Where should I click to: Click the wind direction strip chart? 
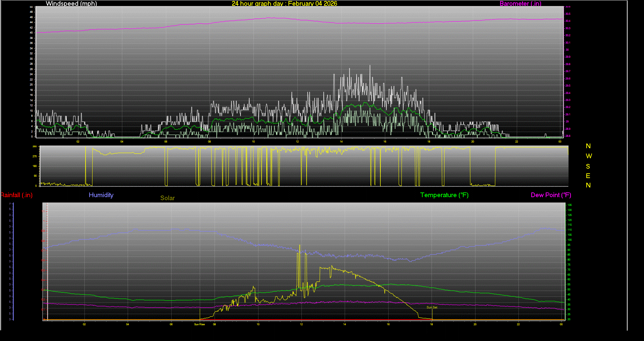click(x=302, y=166)
